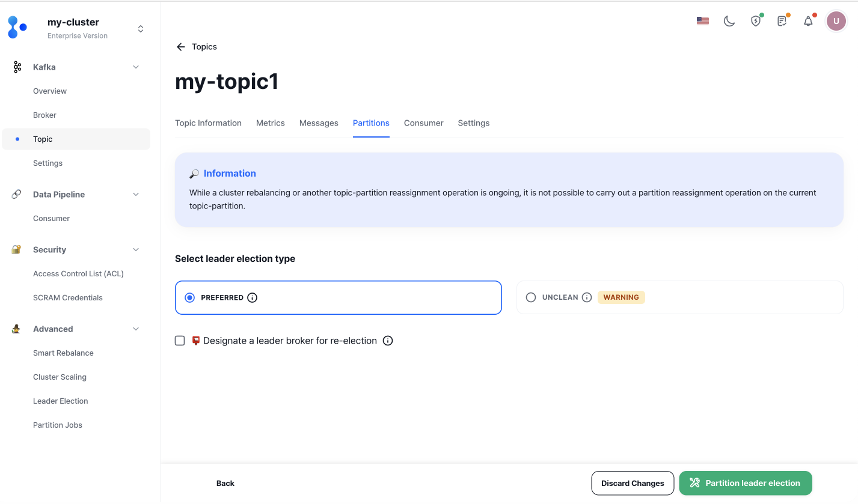Image resolution: width=858 pixels, height=504 pixels.
Task: Select the UNCLEAN election type
Action: [x=531, y=297]
